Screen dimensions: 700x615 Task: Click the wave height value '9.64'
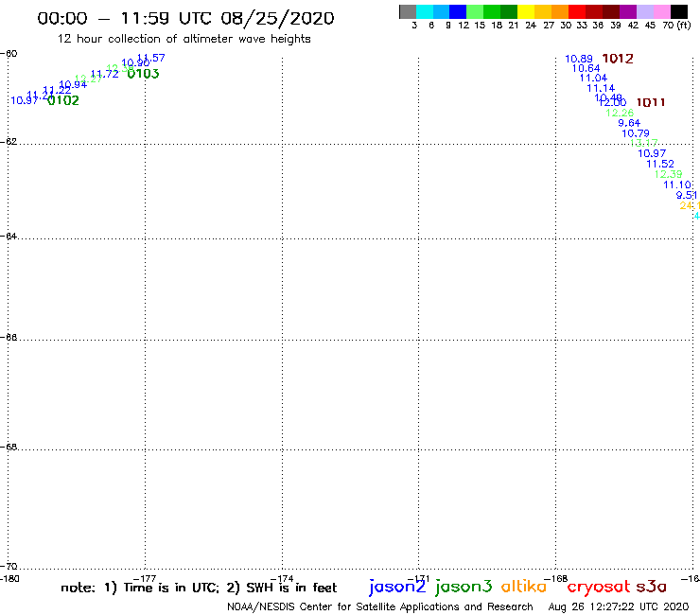(629, 123)
